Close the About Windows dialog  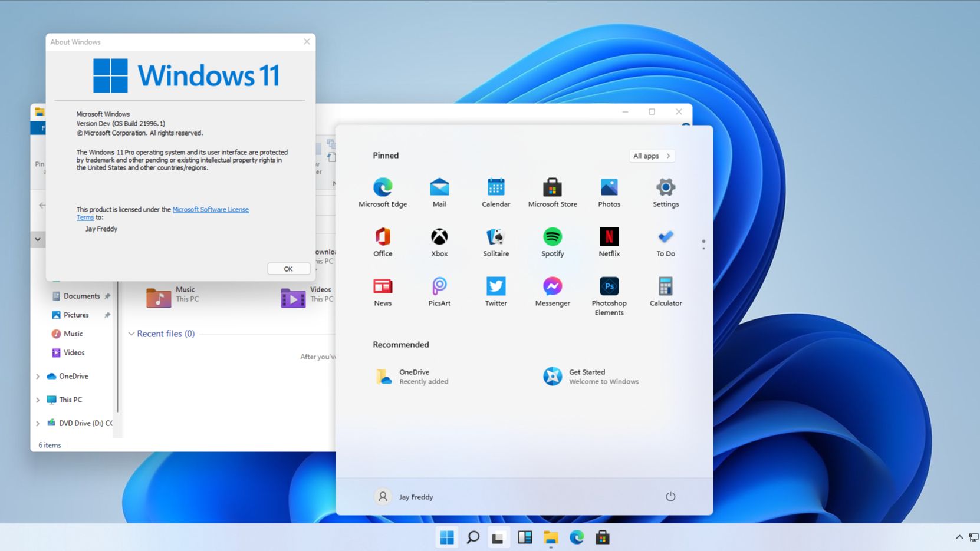(307, 42)
